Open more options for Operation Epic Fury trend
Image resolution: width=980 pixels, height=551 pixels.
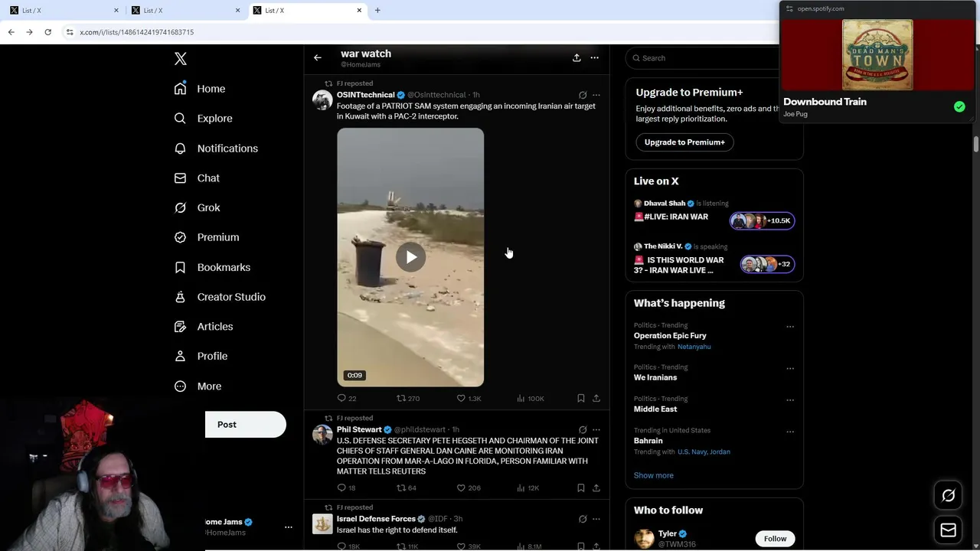(790, 327)
